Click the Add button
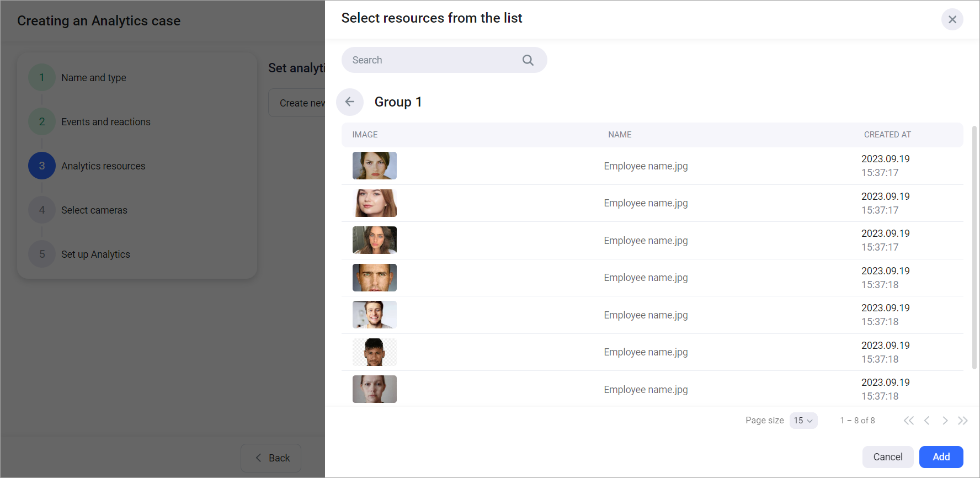The image size is (980, 478). 941,457
